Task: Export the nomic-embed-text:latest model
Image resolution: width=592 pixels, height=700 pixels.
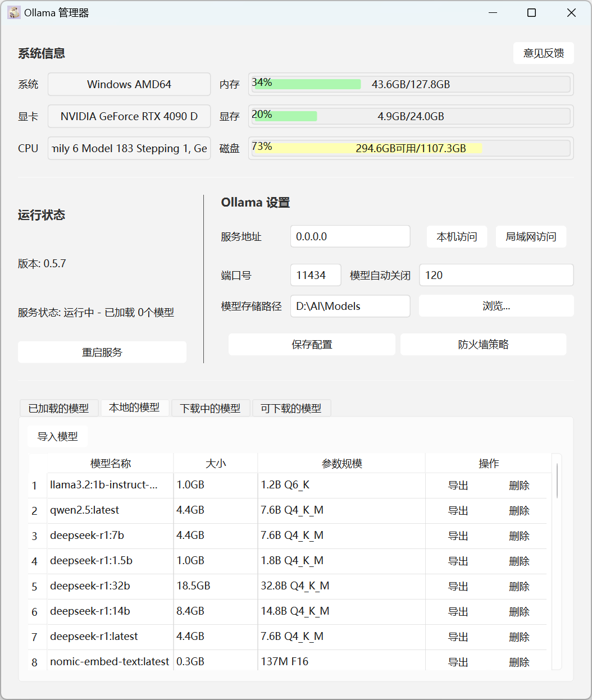Action: (x=458, y=662)
